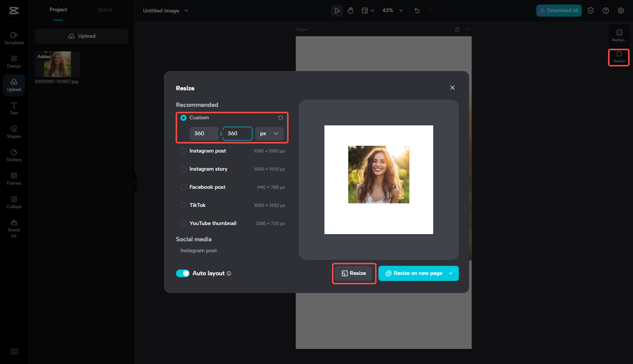Select the Instagram story radio option
633x364 pixels.
184,169
